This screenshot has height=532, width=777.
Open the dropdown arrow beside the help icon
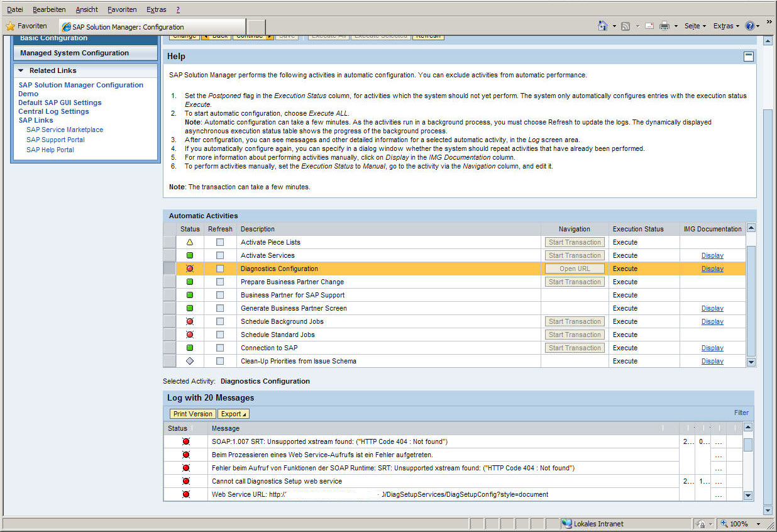[758, 26]
